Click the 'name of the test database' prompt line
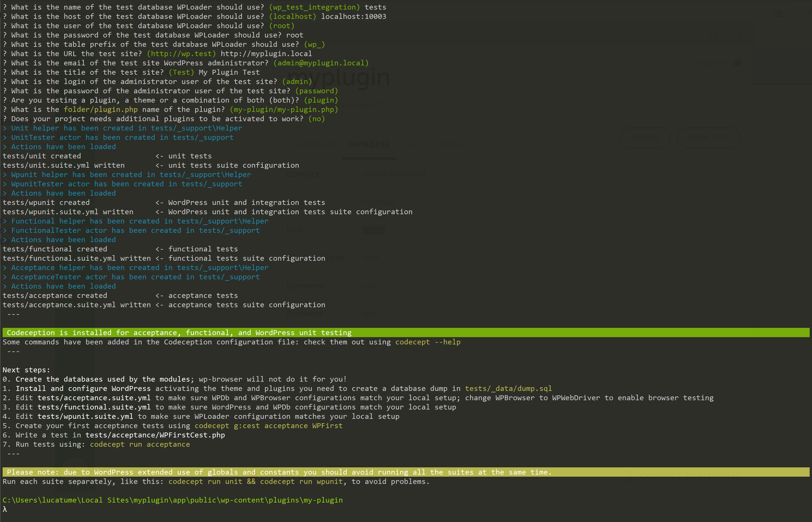The image size is (812, 522). point(194,7)
